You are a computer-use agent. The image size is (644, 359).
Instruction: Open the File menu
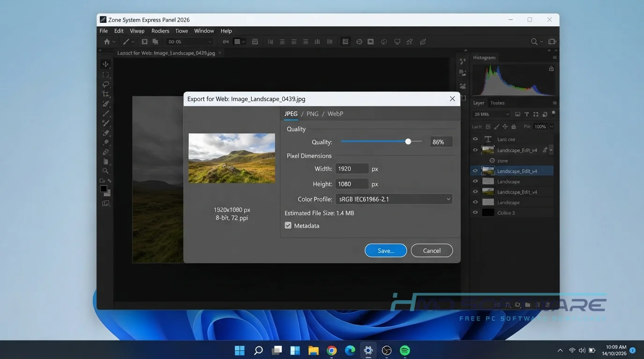tap(104, 31)
